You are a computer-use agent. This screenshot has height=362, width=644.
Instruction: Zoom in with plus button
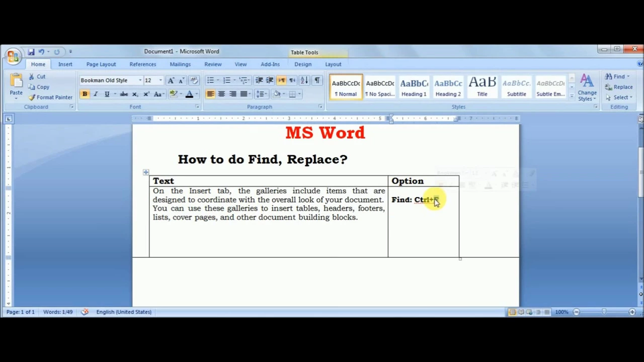coord(632,312)
